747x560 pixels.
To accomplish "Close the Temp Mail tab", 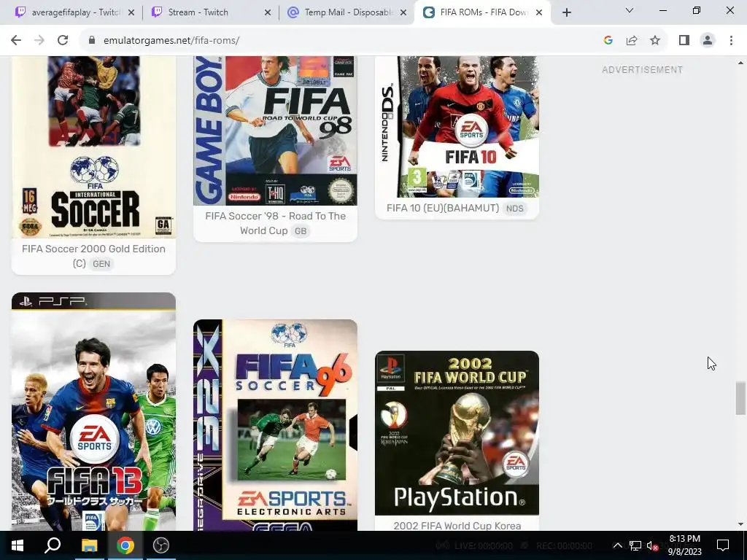I will pyautogui.click(x=403, y=12).
